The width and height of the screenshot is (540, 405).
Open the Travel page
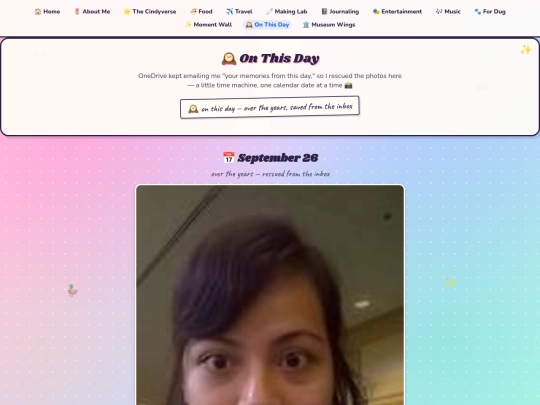239,12
